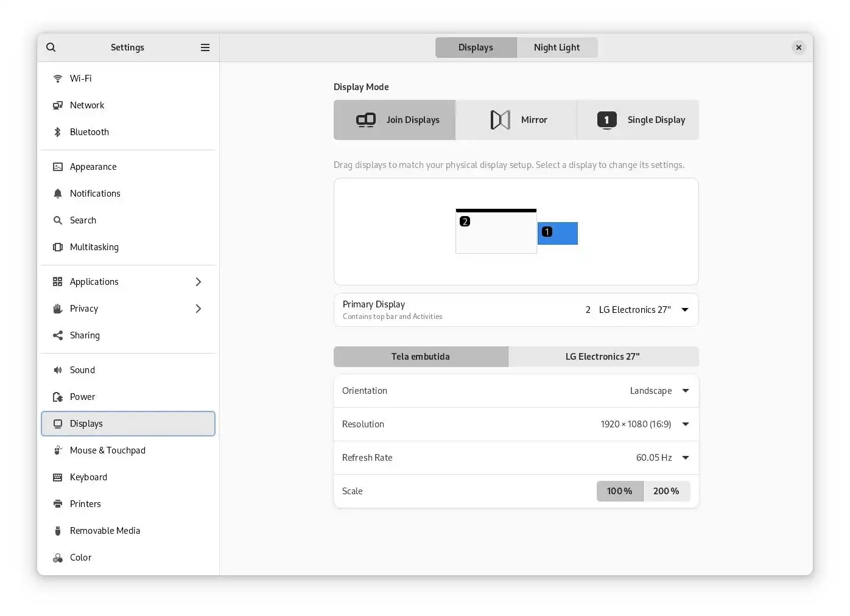Select Single Display mode
This screenshot has width=850, height=616.
[638, 120]
